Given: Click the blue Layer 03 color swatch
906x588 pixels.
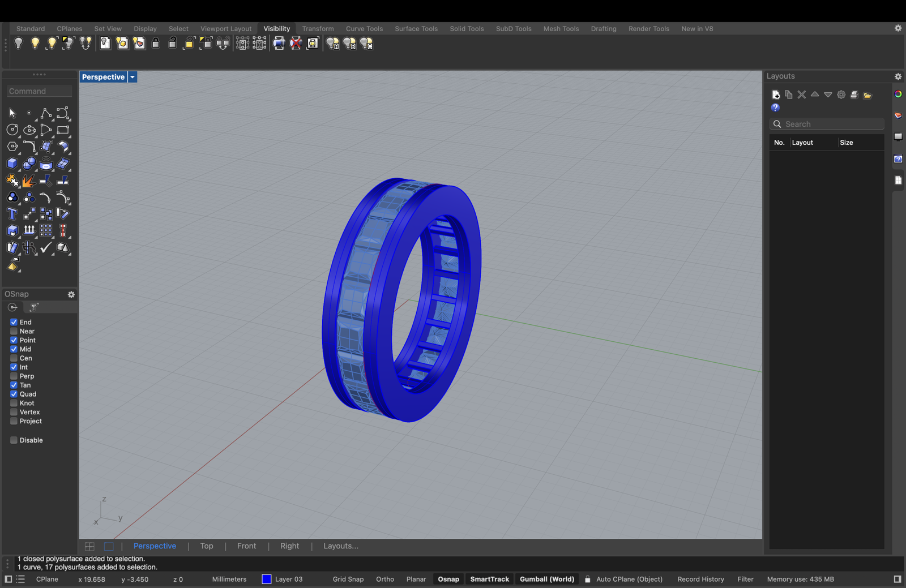Looking at the screenshot, I should 267,579.
